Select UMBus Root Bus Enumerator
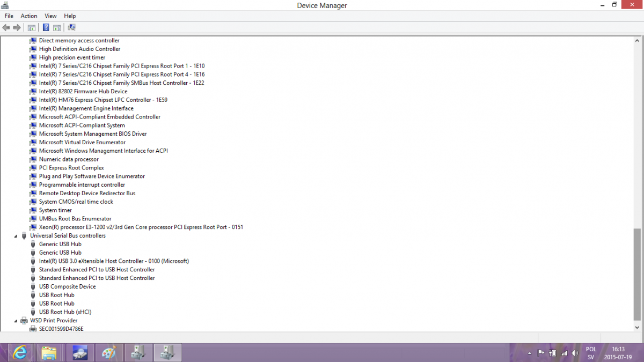644x362 pixels. point(75,219)
